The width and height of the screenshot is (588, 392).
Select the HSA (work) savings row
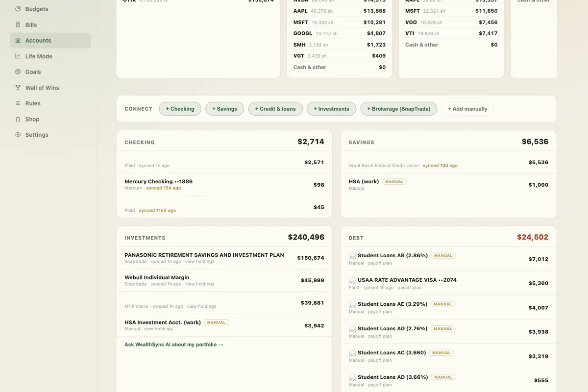tap(448, 185)
